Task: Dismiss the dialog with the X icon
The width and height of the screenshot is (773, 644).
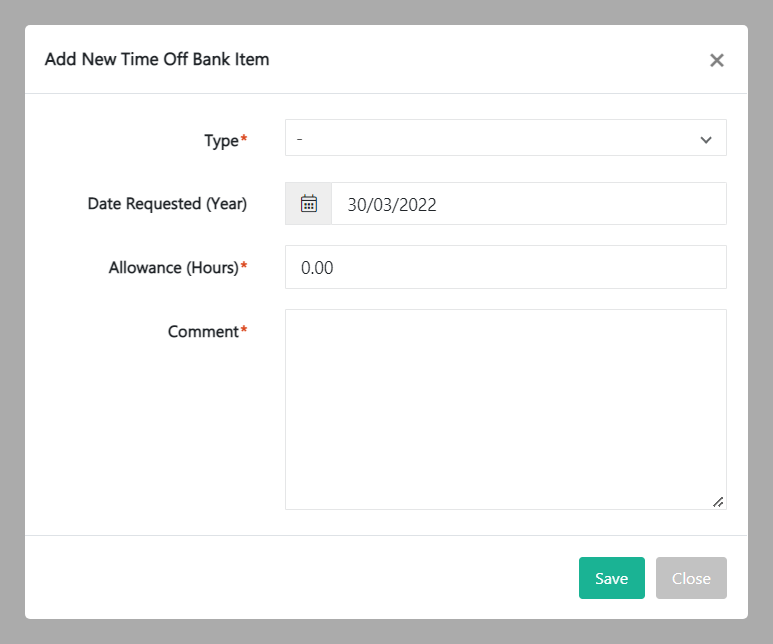Action: click(716, 60)
